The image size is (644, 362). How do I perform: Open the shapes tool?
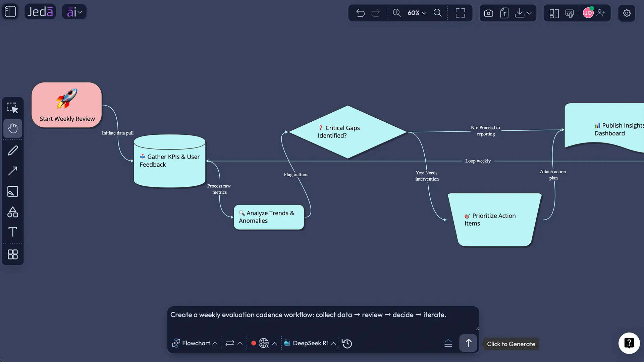pos(13,212)
